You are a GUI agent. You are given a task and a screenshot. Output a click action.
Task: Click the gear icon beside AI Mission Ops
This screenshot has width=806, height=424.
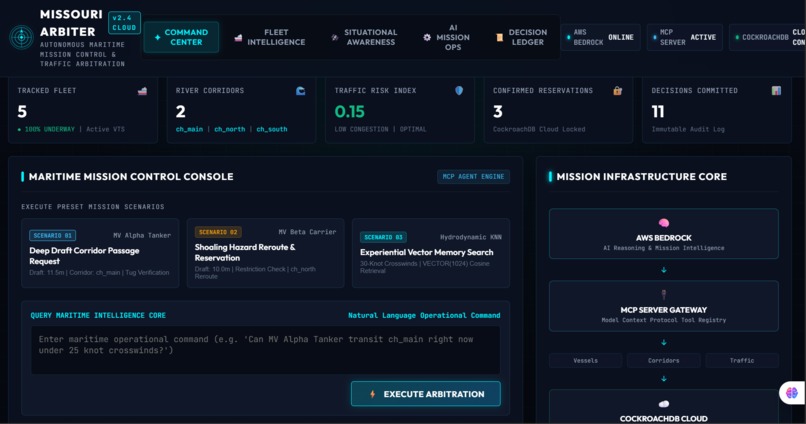[427, 38]
